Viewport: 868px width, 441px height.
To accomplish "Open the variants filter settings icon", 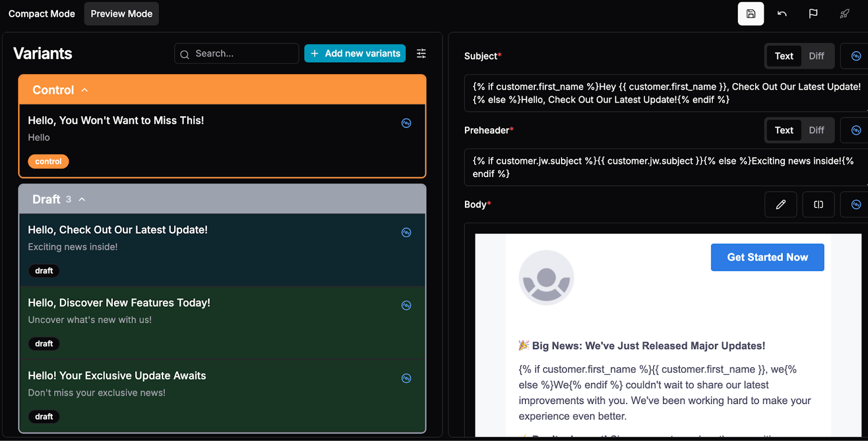I will [x=421, y=54].
